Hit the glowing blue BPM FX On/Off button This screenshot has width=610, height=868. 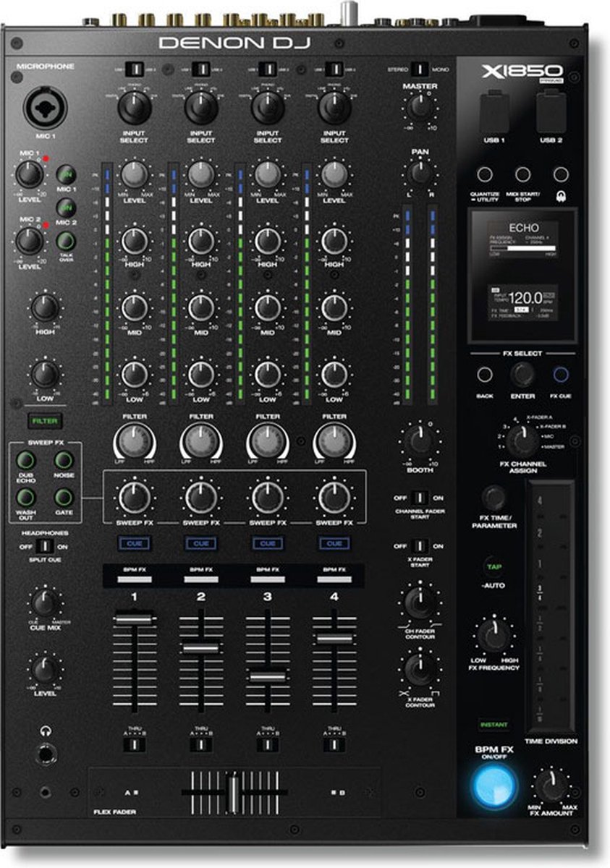494,787
